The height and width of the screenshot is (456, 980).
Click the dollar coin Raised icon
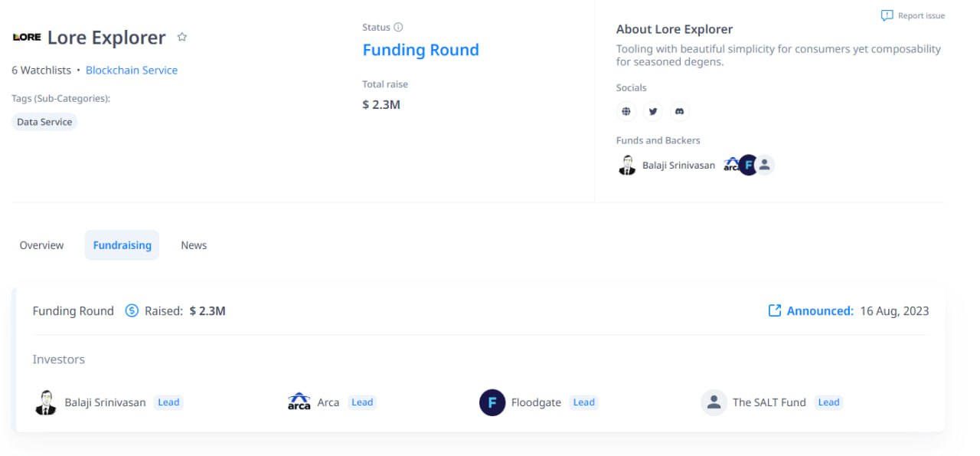pos(132,310)
